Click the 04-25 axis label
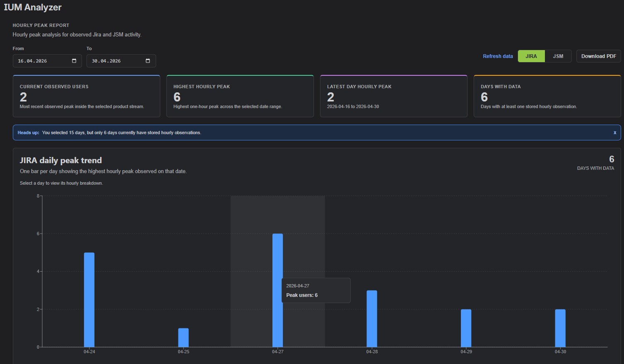Screen dimensions: 624x364 tap(183, 352)
